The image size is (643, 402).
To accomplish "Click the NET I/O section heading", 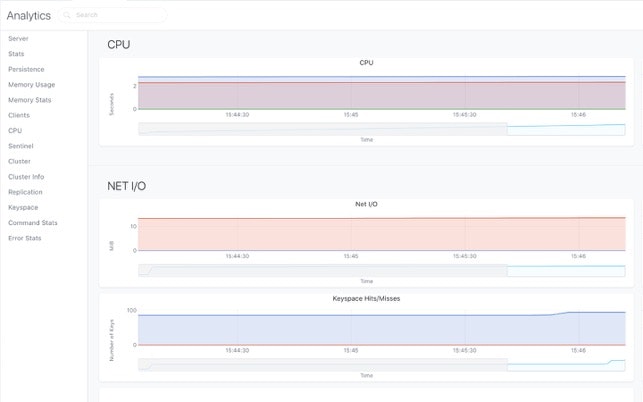I will pyautogui.click(x=126, y=186).
